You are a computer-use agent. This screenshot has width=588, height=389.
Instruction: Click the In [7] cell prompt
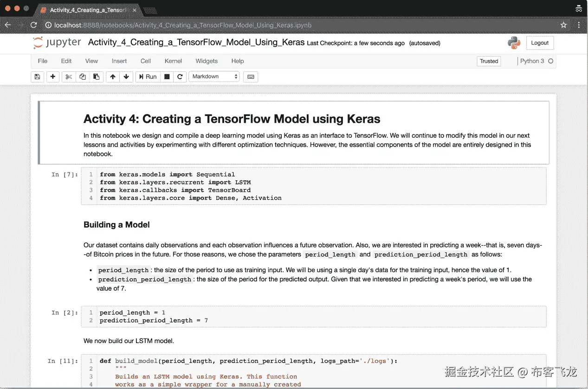pyautogui.click(x=65, y=174)
